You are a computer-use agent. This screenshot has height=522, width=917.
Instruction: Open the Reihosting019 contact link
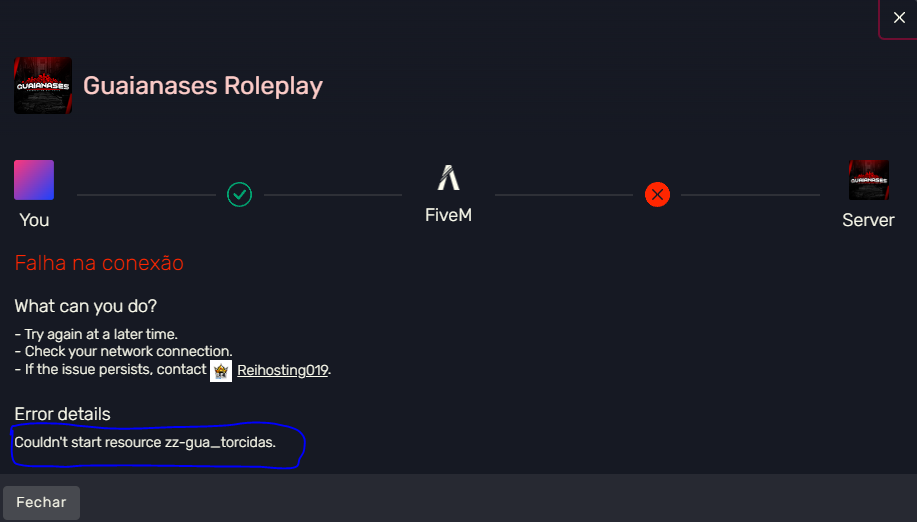pyautogui.click(x=283, y=371)
